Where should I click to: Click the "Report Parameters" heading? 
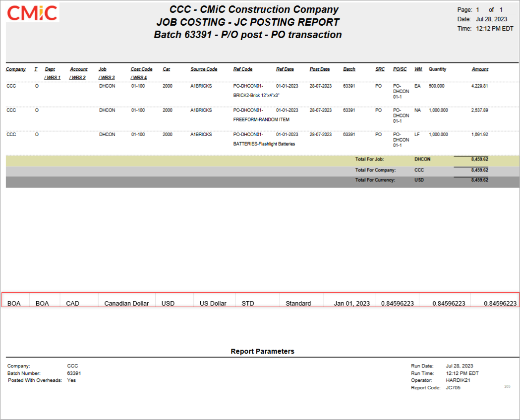click(262, 351)
